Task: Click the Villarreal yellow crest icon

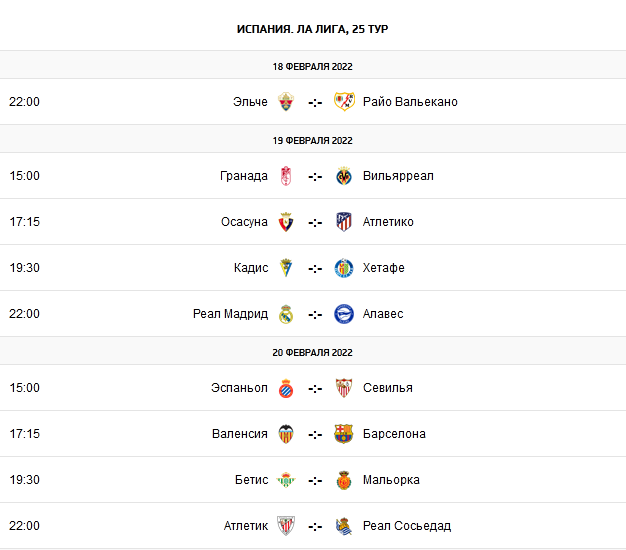Action: 344,176
